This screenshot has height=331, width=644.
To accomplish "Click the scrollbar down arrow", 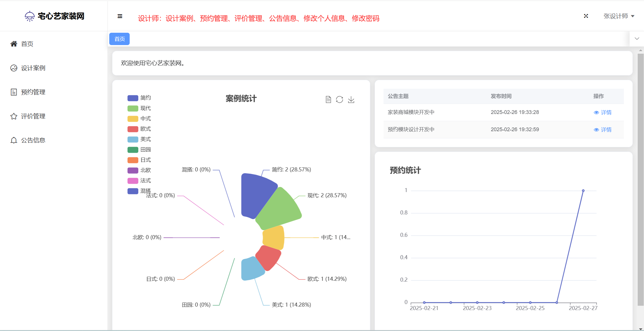I will (x=641, y=329).
